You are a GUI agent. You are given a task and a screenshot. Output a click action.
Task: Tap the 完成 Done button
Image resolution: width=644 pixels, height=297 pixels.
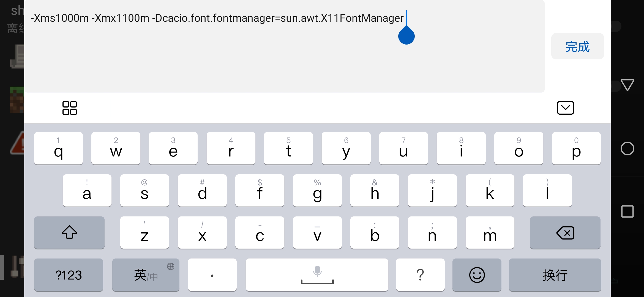coord(577,46)
